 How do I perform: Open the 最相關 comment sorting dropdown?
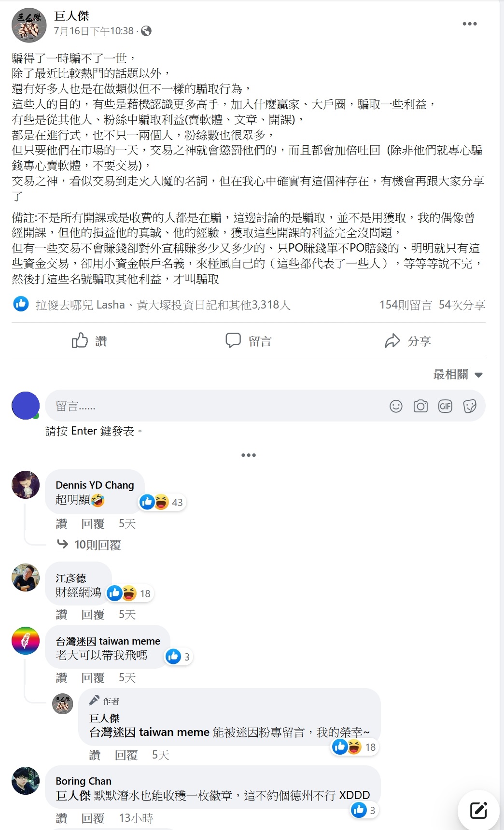(458, 375)
